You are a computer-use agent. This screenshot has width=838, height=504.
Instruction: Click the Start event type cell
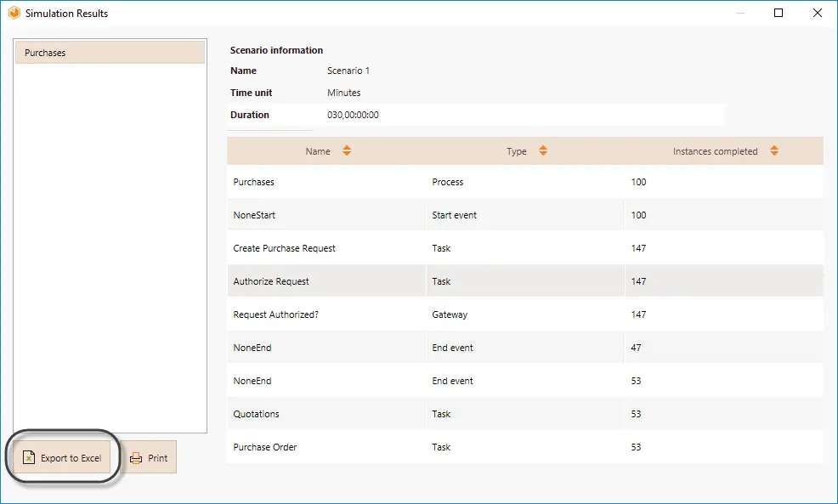(x=525, y=215)
